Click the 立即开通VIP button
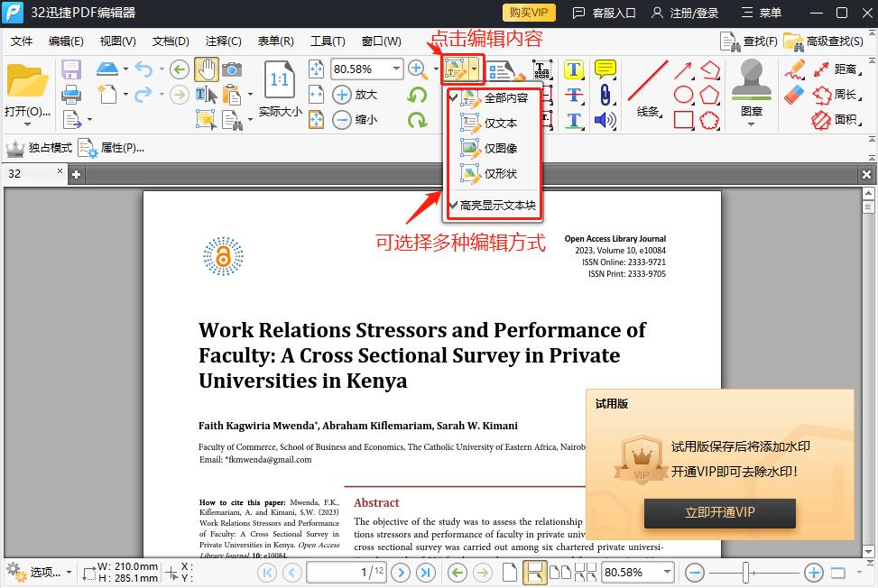 click(719, 512)
